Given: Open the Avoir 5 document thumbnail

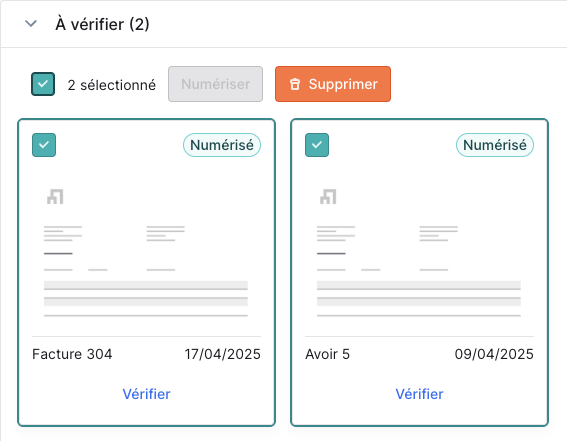Looking at the screenshot, I should (419, 252).
